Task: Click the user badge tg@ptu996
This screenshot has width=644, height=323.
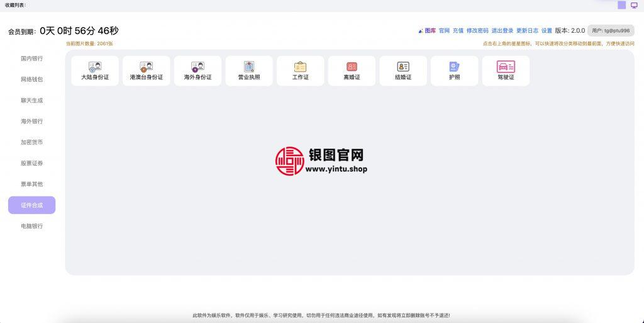Action: click(611, 31)
